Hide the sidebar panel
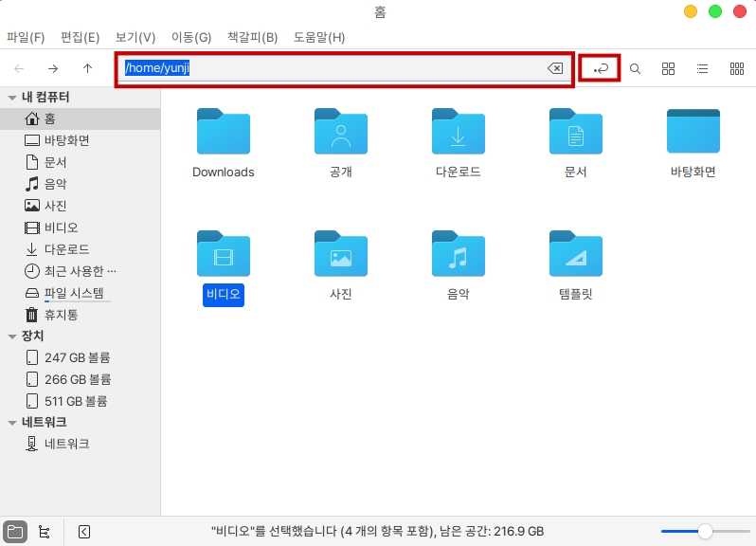Viewport: 756px width, 546px height. click(83, 532)
